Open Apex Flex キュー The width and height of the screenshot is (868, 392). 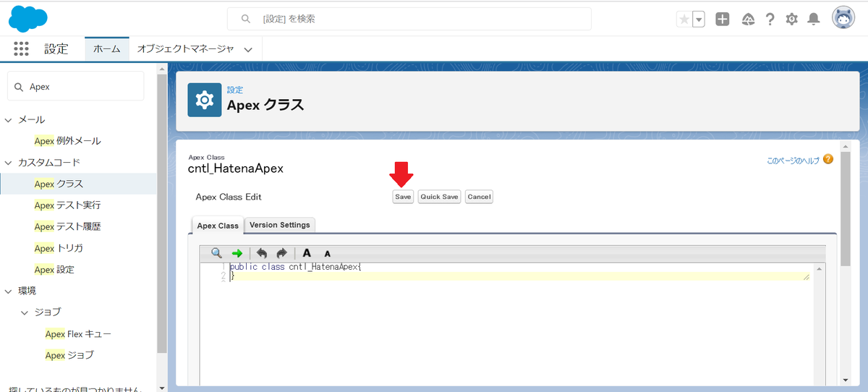(x=78, y=334)
